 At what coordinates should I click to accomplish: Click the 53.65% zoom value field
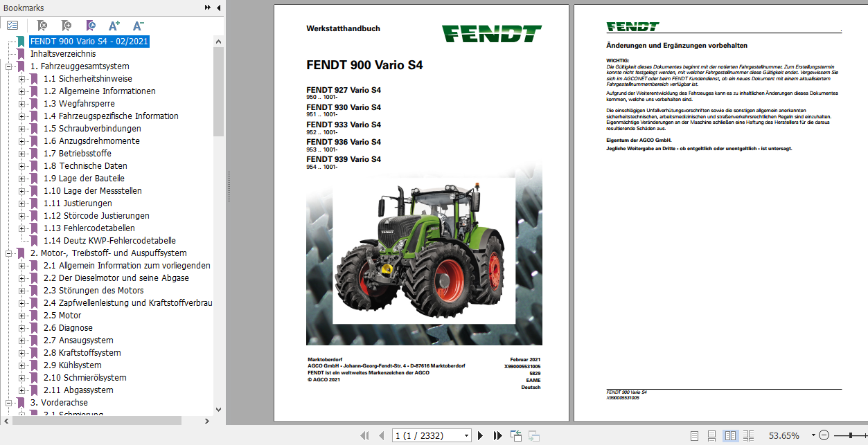click(783, 435)
